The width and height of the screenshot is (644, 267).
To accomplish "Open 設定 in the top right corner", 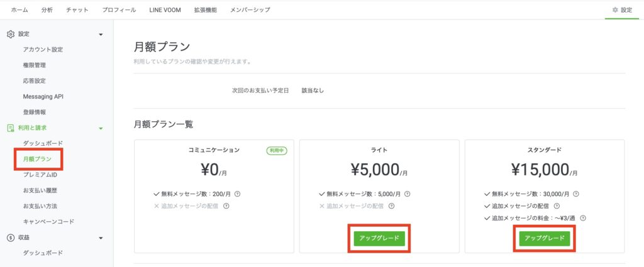I will pos(622,10).
